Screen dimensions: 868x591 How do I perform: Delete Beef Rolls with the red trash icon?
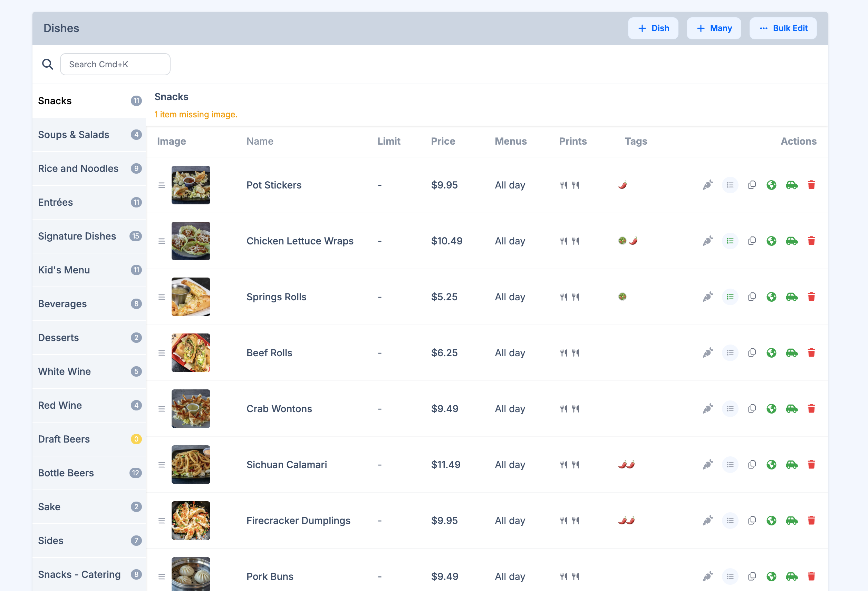(812, 352)
